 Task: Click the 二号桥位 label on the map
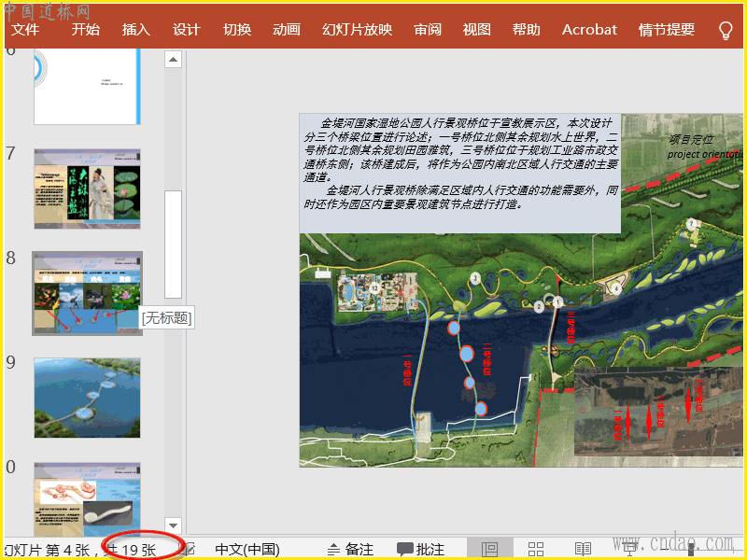point(486,358)
